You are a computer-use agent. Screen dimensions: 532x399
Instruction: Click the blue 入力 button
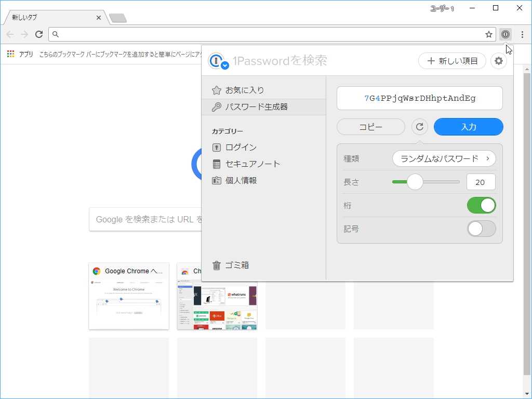pyautogui.click(x=468, y=126)
